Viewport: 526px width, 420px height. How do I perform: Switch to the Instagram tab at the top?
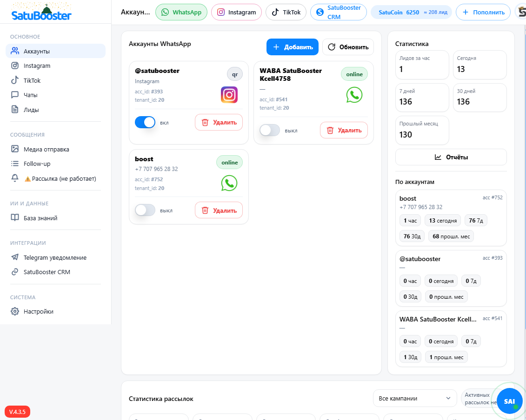[x=236, y=13]
